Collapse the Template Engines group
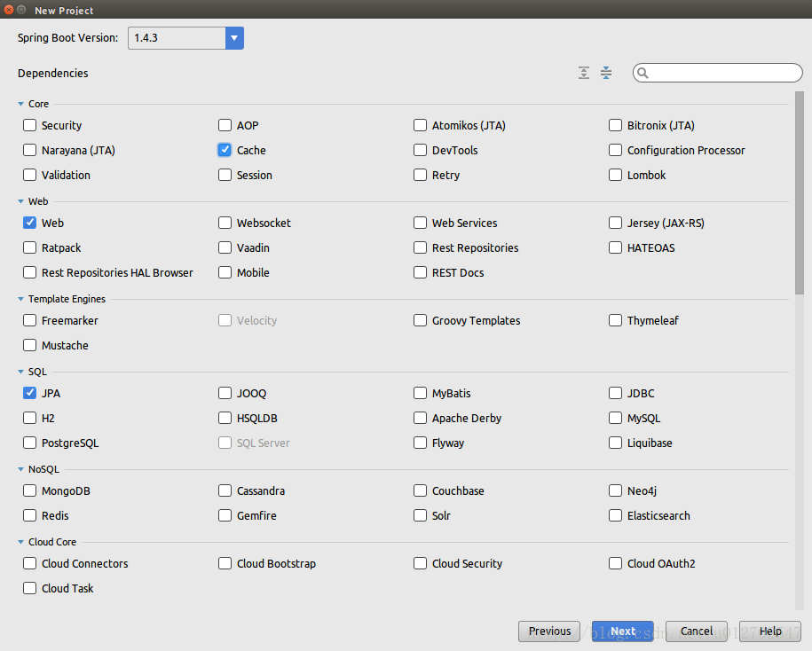 click(20, 300)
